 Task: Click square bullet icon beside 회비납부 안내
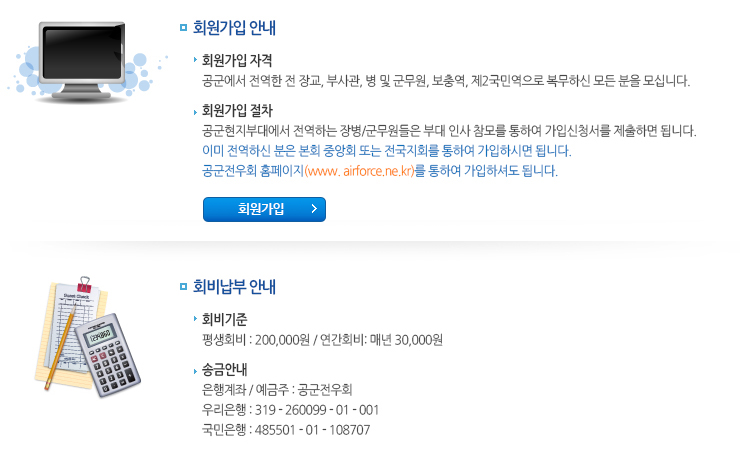point(184,286)
